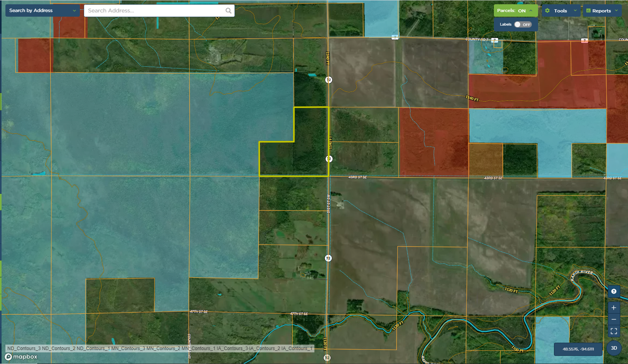Expand the Search by Address dropdown
Screen dimensions: 628x364
coord(43,10)
